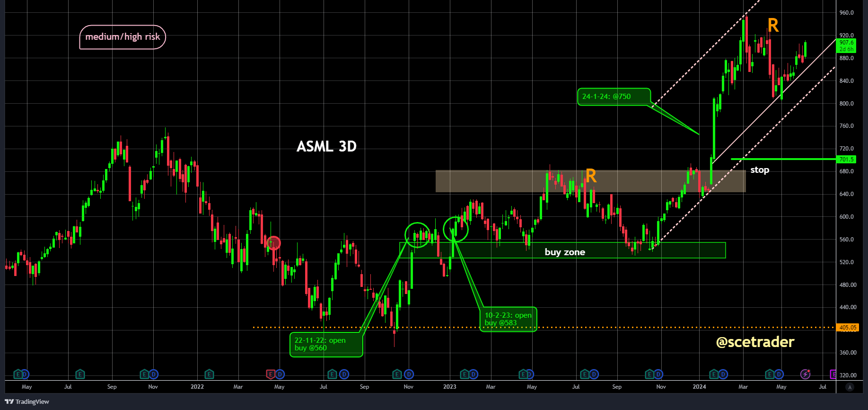868x410 pixels.
Task: Click the @scetrader signature text
Action: tap(755, 342)
